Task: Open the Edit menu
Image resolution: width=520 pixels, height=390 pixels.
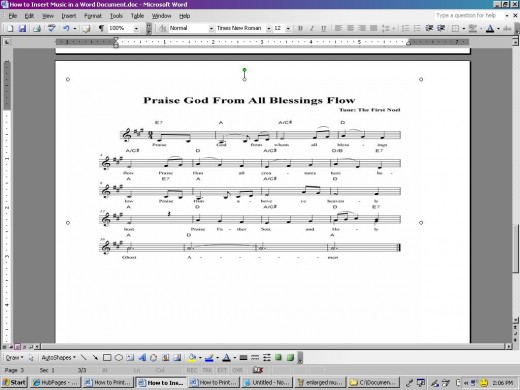Action: point(29,16)
